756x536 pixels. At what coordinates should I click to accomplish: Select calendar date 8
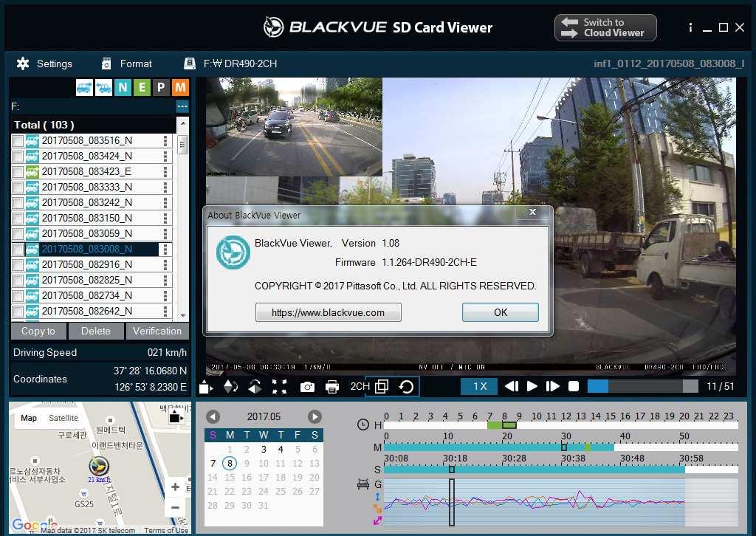click(x=230, y=464)
